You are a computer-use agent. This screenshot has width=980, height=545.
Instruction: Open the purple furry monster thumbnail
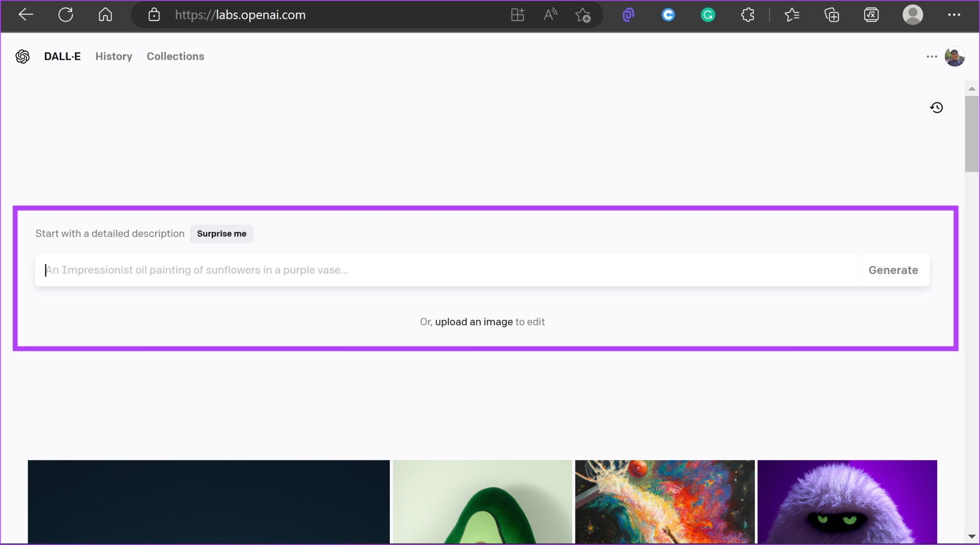click(847, 502)
